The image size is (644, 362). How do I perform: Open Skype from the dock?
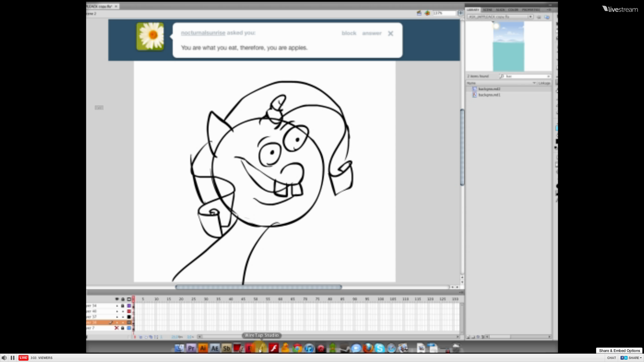tap(380, 348)
